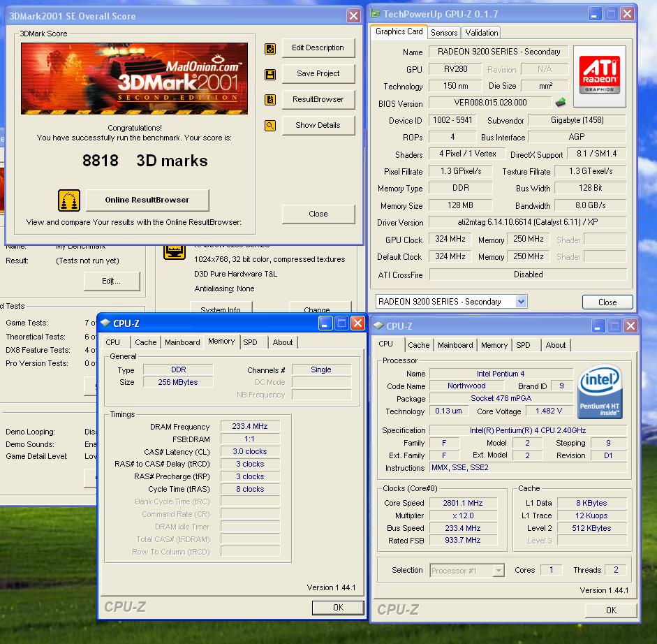The width and height of the screenshot is (657, 644).
Task: Switch to the Sensors tab in GPU-Z
Action: click(444, 32)
